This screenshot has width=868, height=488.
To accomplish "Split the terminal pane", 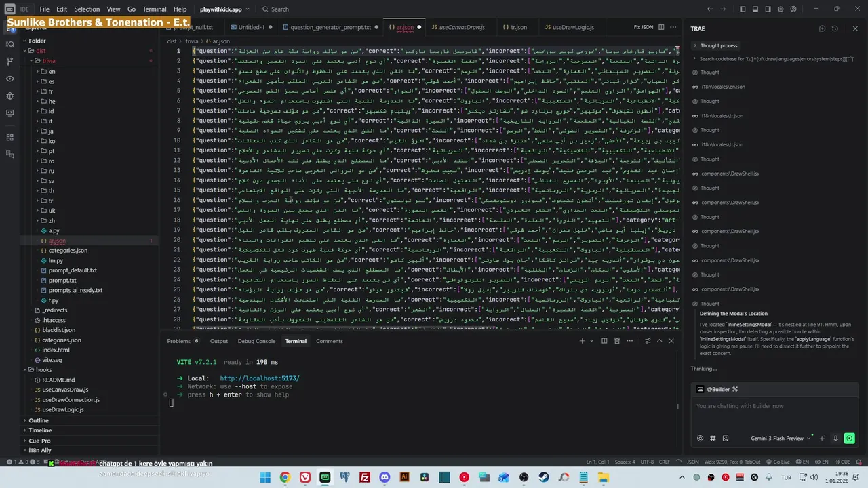I will (604, 341).
